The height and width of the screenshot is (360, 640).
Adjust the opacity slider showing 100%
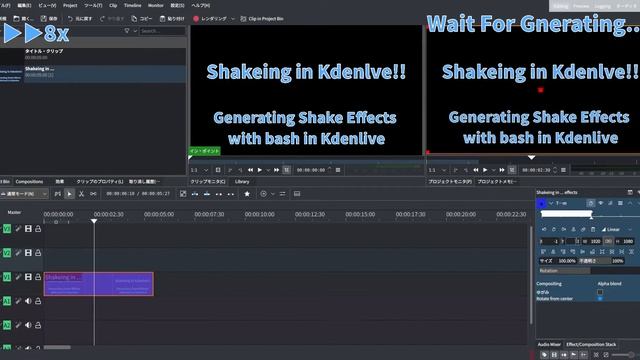pos(602,261)
